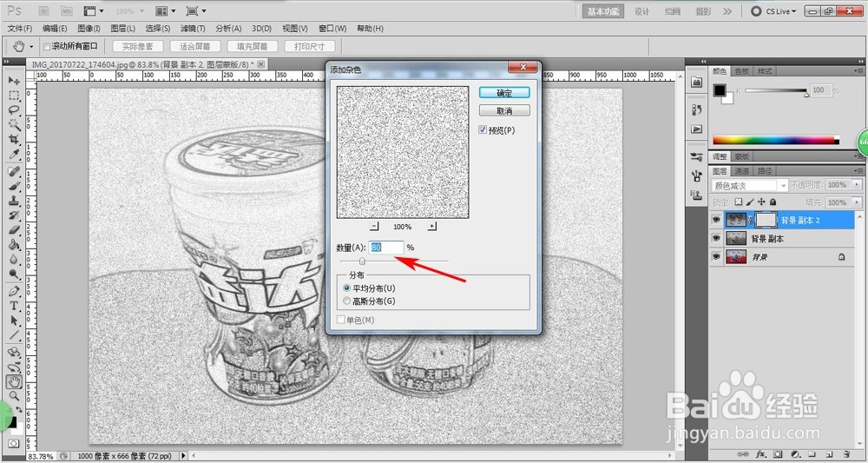
Task: Click the 填充屏幕 Fill Screen button
Action: 253,47
